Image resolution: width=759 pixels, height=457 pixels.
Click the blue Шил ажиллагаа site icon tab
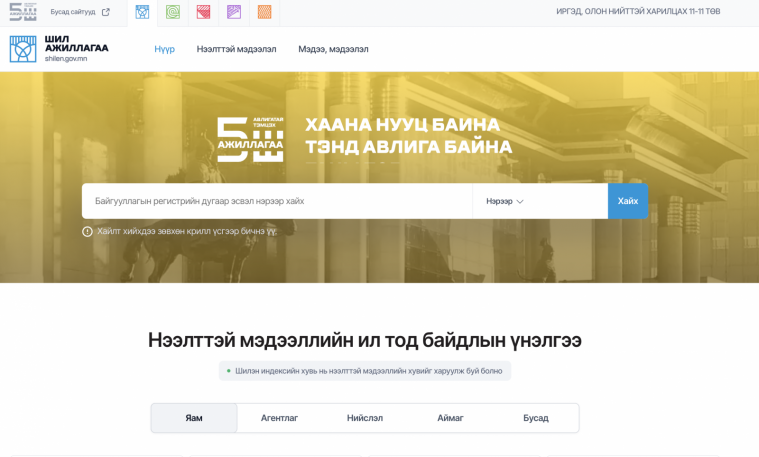point(142,12)
